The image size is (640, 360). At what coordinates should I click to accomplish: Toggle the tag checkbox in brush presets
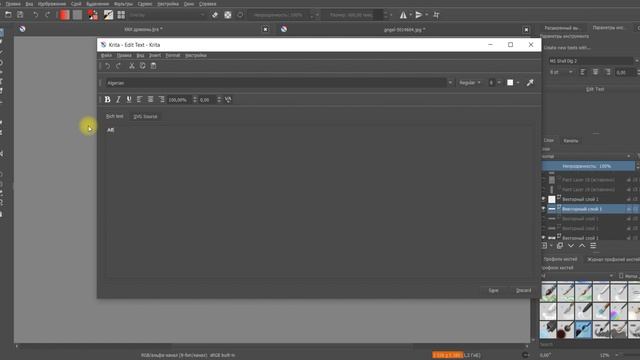click(x=621, y=276)
